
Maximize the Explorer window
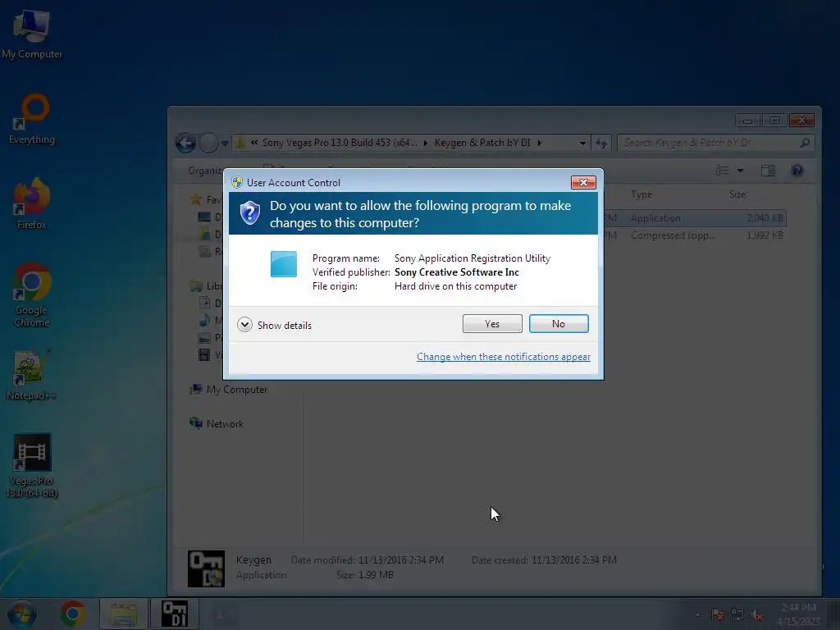tap(774, 121)
